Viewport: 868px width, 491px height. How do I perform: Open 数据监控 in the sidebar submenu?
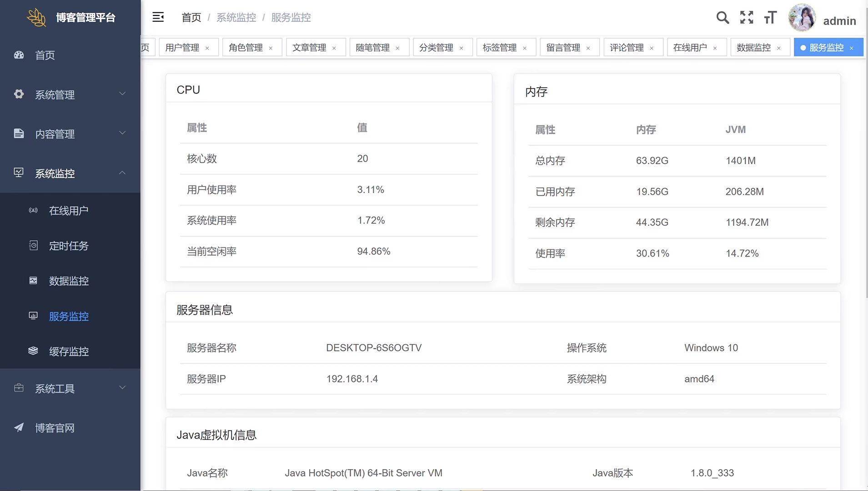coord(70,281)
